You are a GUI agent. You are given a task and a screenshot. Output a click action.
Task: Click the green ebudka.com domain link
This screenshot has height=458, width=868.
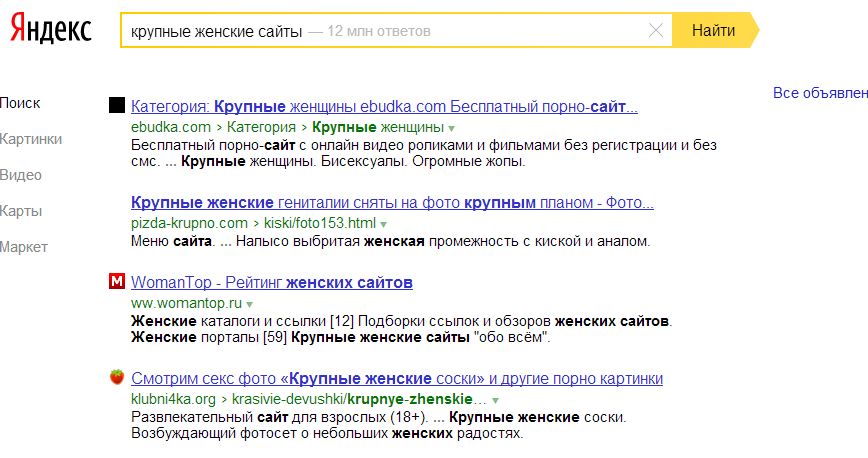point(170,127)
